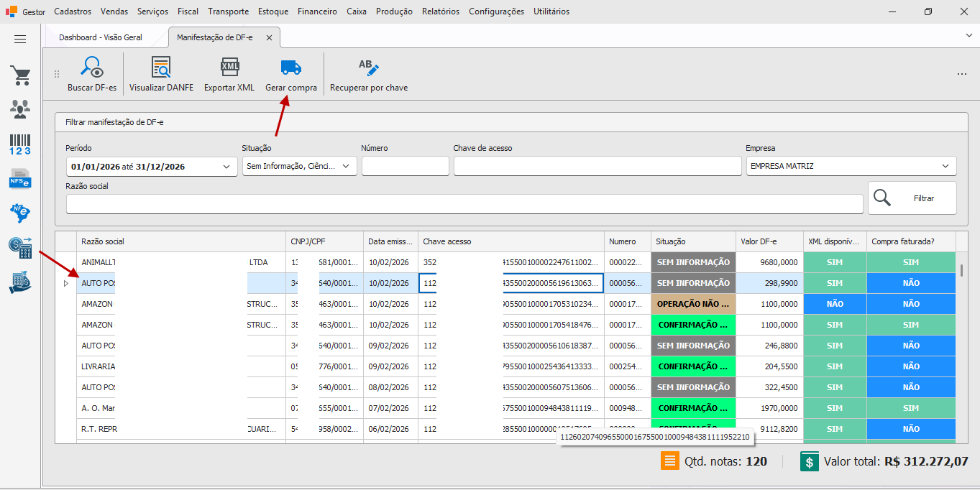The height and width of the screenshot is (490, 980).
Task: Click the Recuperar por chave icon
Action: click(369, 68)
